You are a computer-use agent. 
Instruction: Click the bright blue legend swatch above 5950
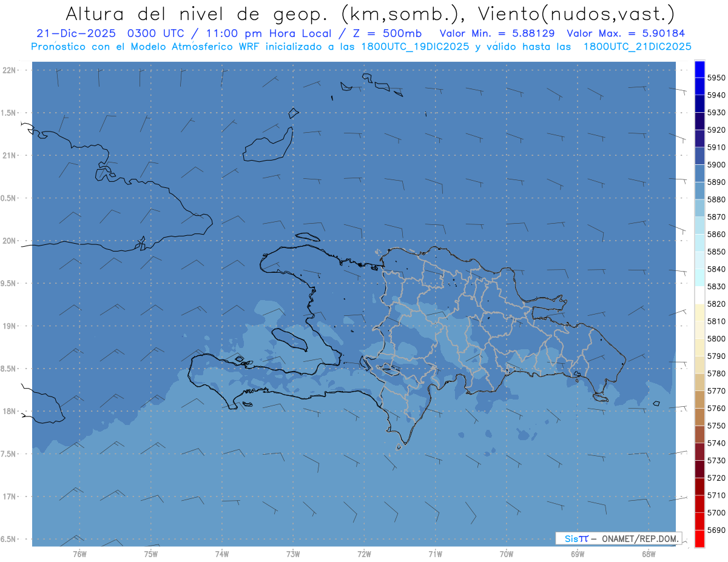point(699,69)
